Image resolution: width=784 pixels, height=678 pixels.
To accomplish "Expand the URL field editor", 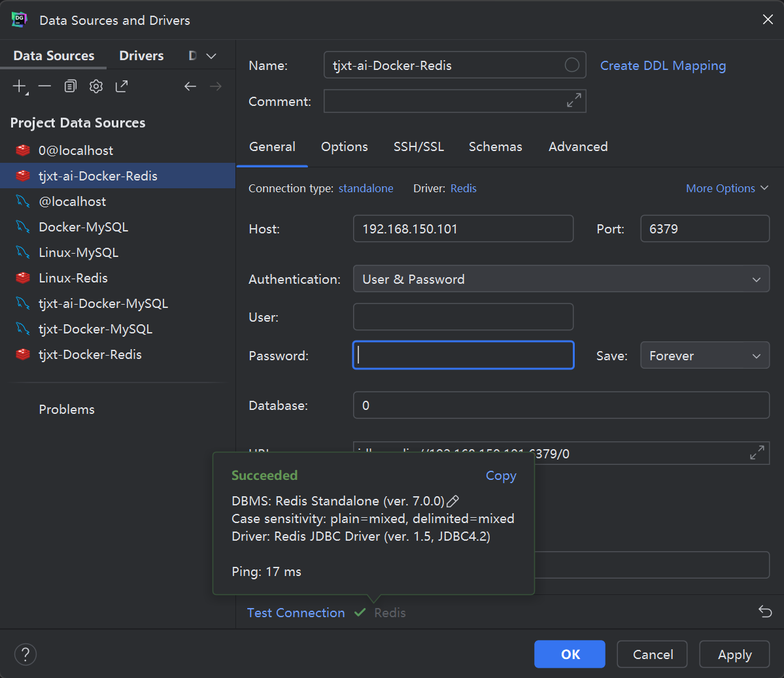I will click(x=757, y=453).
